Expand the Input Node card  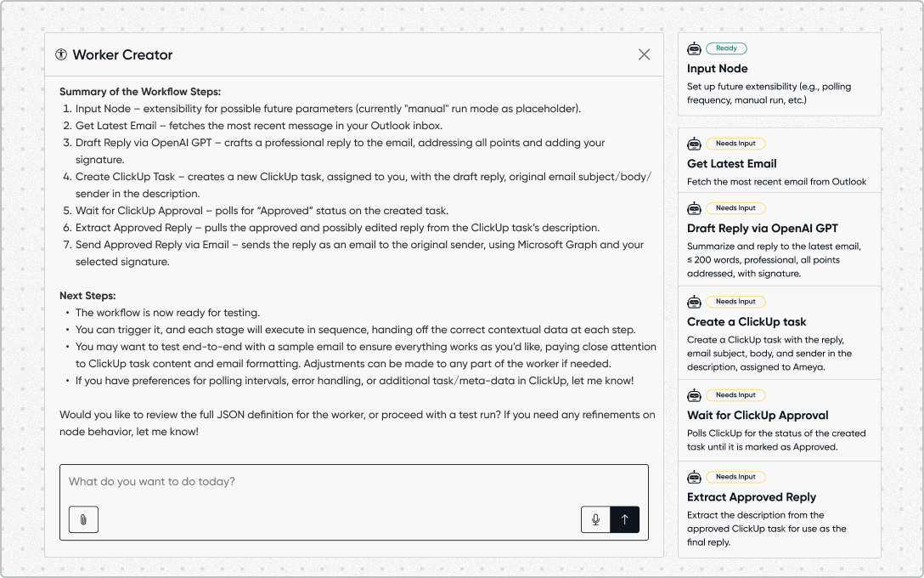pos(779,73)
